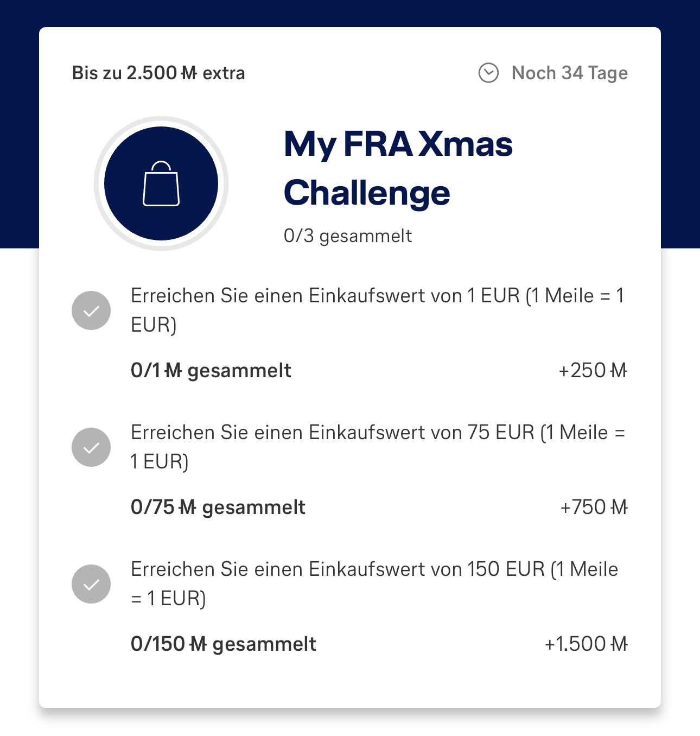Click the "Noch 34 Tage" countdown label
Viewport: 700px width, 736px height.
(x=569, y=73)
